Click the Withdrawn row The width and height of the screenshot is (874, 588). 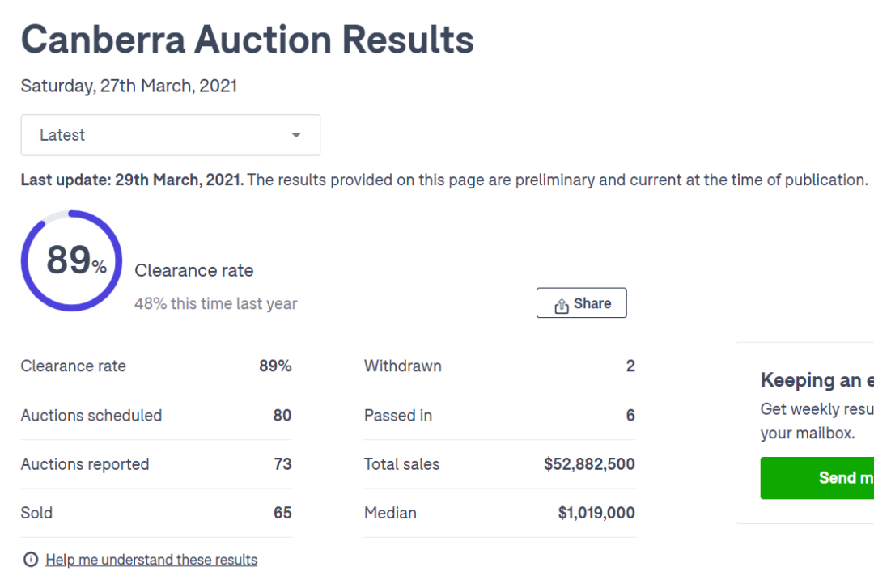tap(499, 366)
